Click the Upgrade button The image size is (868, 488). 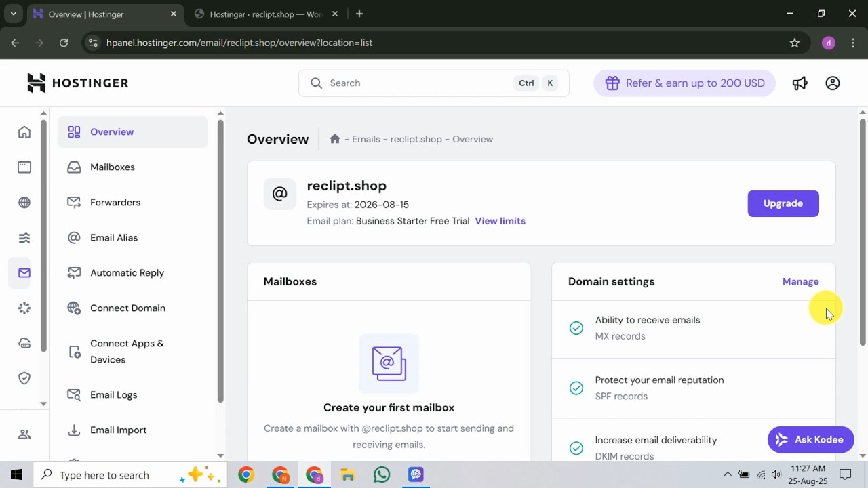[x=783, y=203]
